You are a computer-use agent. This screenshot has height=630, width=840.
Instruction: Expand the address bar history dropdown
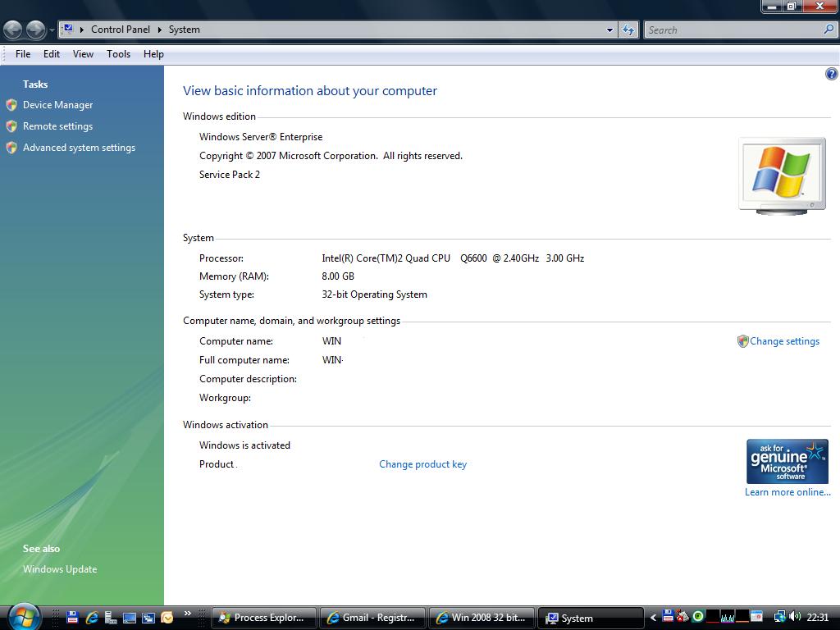tap(609, 30)
